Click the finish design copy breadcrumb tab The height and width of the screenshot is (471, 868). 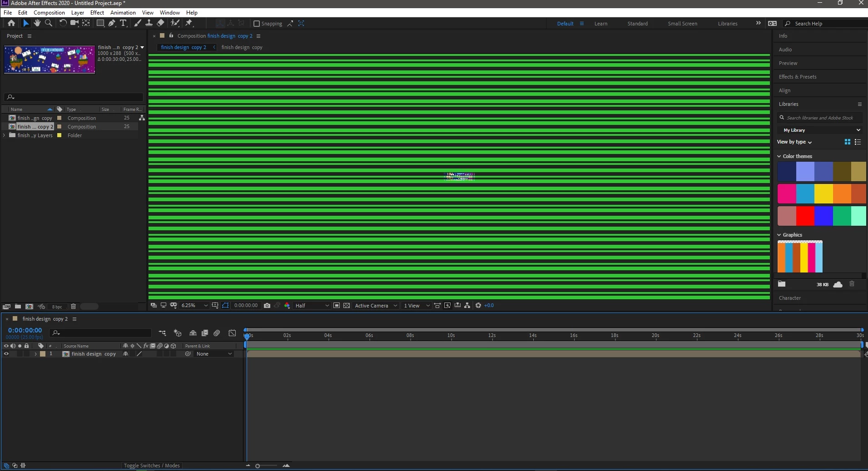tap(242, 47)
